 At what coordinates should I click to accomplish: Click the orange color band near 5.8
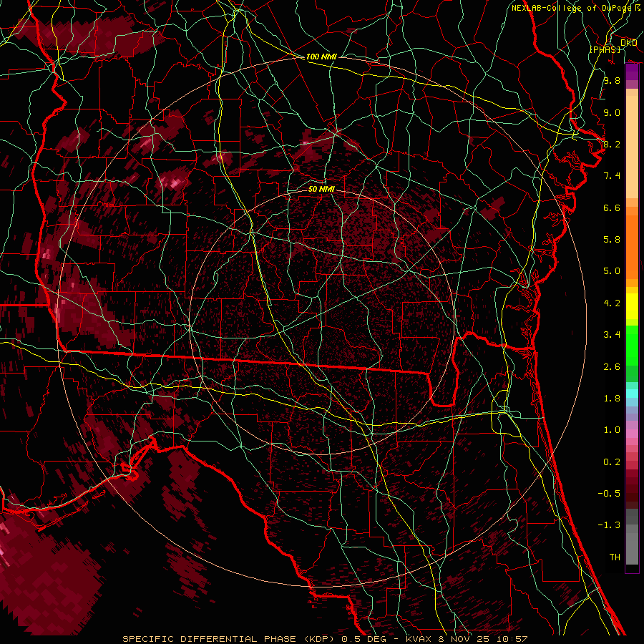click(632, 240)
